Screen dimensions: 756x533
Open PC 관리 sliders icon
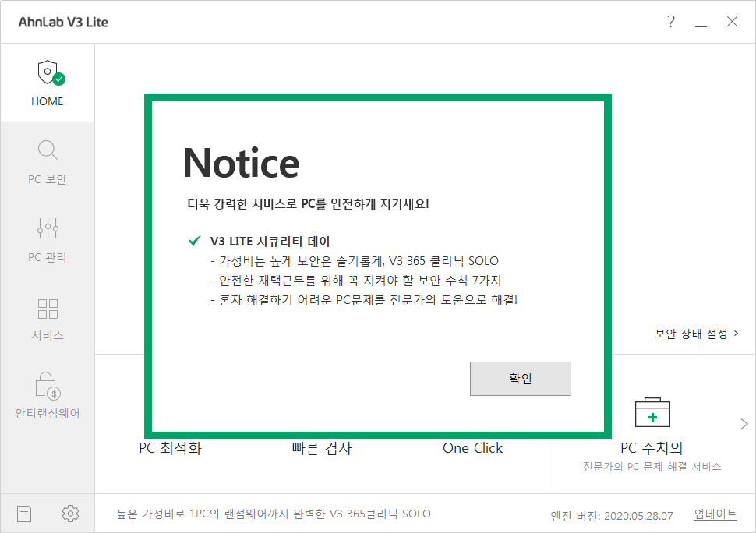click(48, 228)
